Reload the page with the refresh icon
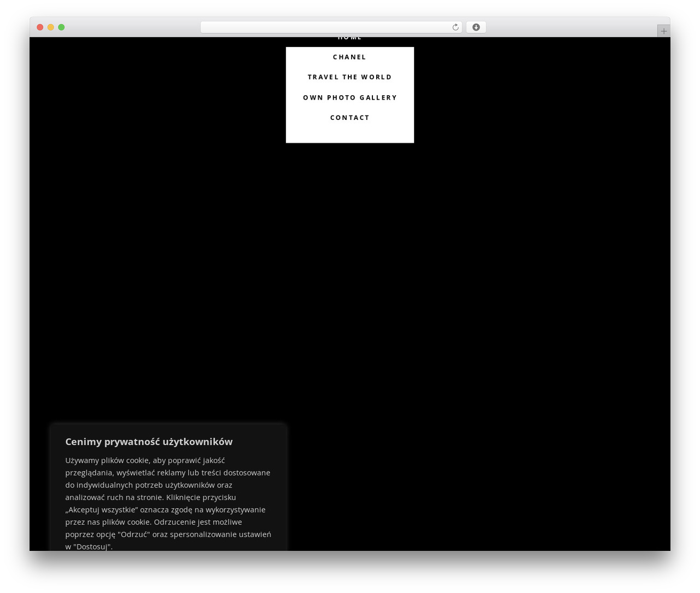Image resolution: width=700 pixels, height=593 pixels. coord(455,27)
